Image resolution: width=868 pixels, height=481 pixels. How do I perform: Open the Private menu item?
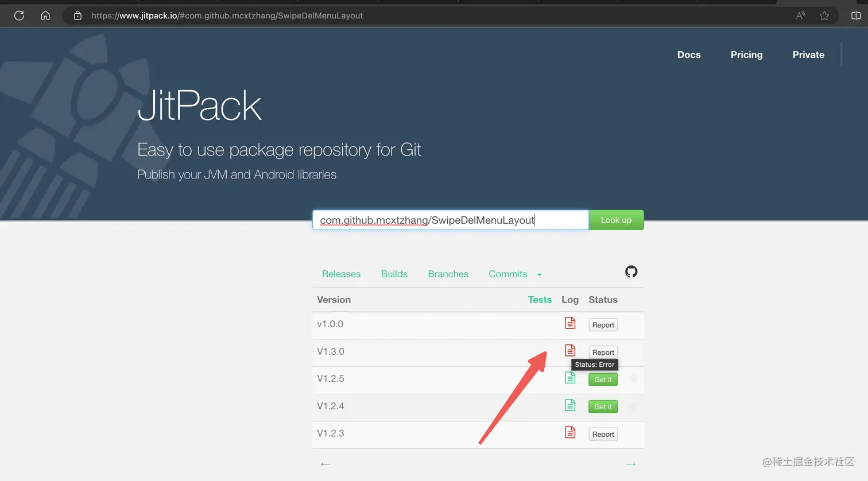click(808, 55)
